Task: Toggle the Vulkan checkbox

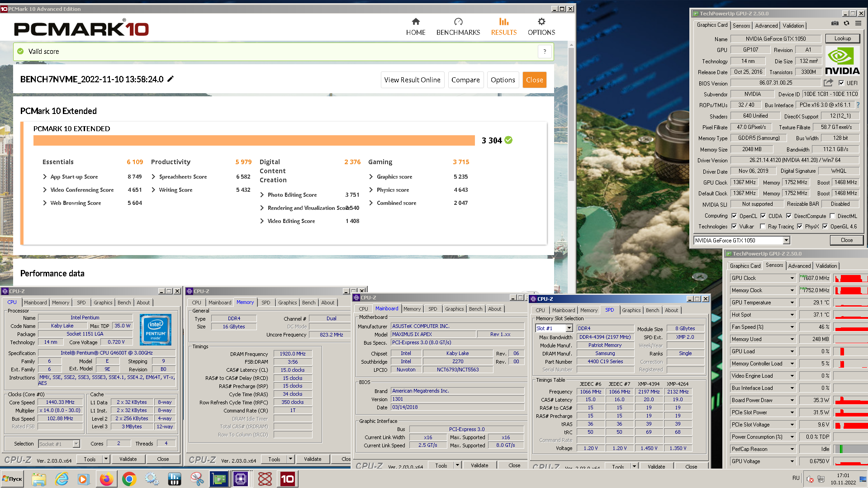Action: coord(734,226)
